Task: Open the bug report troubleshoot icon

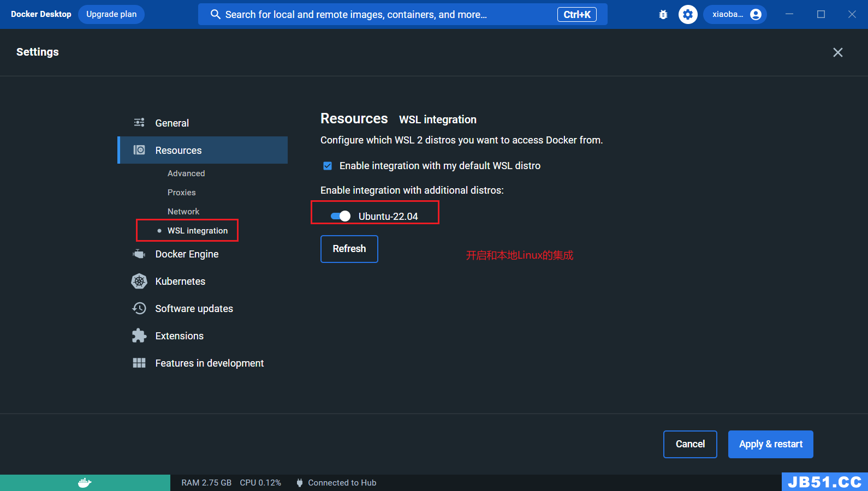Action: pyautogui.click(x=663, y=15)
